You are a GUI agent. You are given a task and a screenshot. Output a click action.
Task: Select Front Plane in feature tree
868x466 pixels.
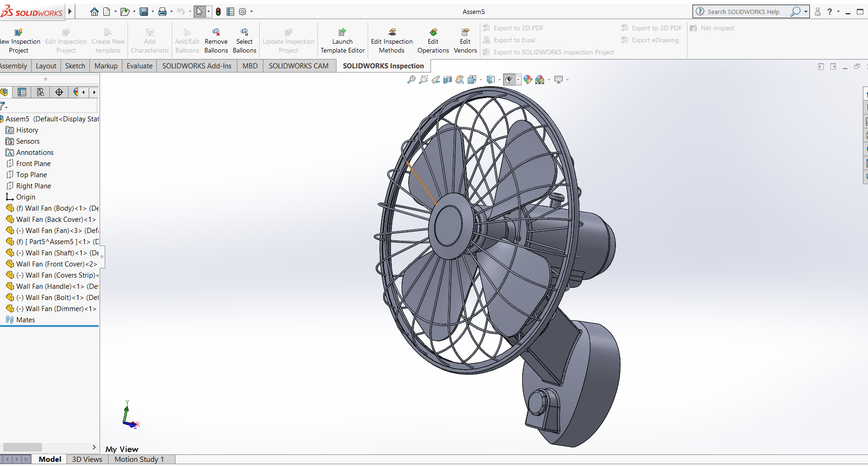28,164
